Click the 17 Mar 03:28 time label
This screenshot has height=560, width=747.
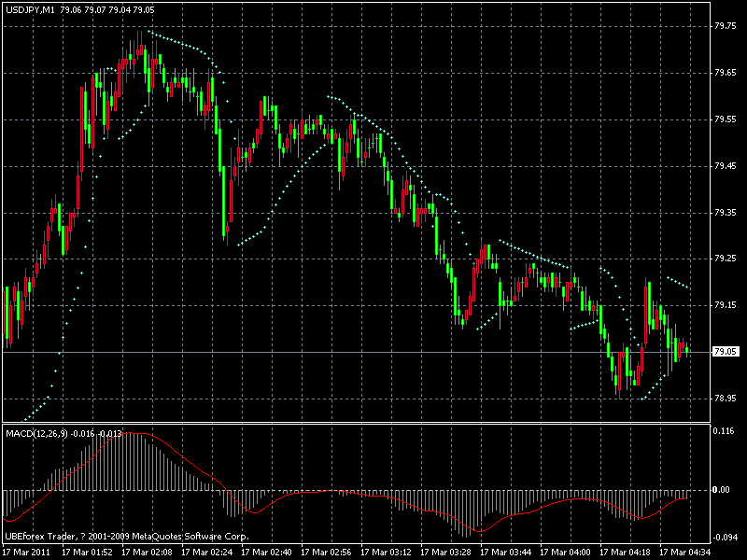pos(446,553)
